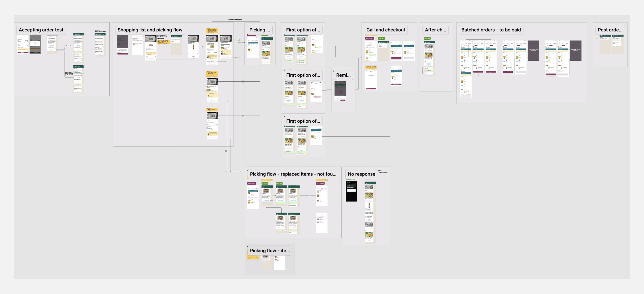Image resolution: width=644 pixels, height=294 pixels.
Task: Click the topmost 'Yes' connector label
Action: [x=238, y=40]
